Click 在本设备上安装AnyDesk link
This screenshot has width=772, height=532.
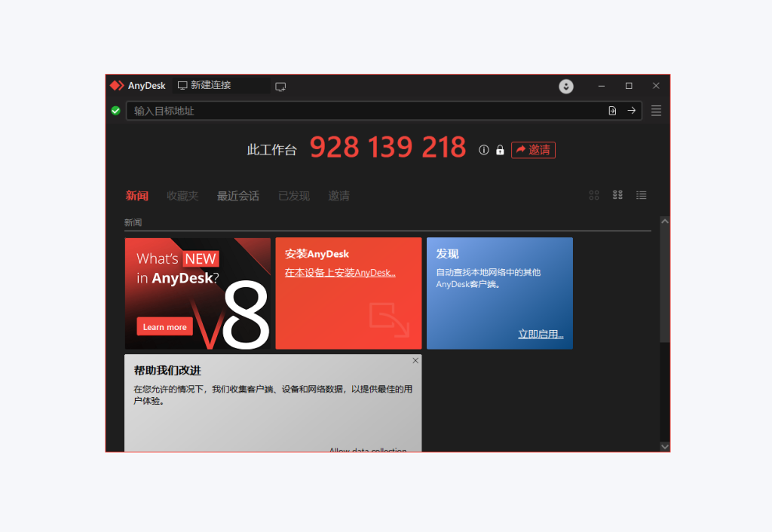[340, 273]
